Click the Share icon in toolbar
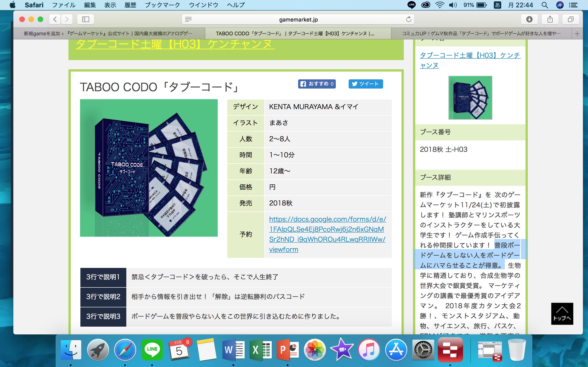The image size is (588, 367). pyautogui.click(x=550, y=19)
